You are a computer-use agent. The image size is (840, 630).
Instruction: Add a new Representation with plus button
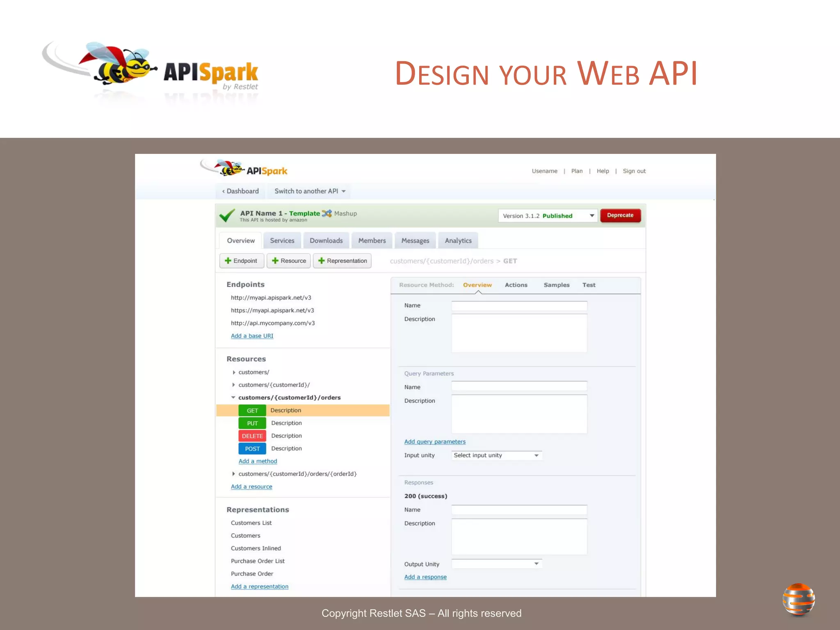coord(342,261)
